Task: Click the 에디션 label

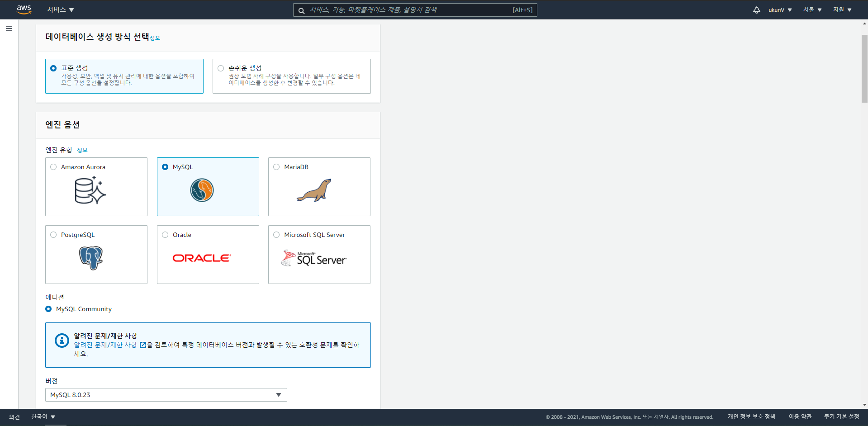Action: [55, 297]
